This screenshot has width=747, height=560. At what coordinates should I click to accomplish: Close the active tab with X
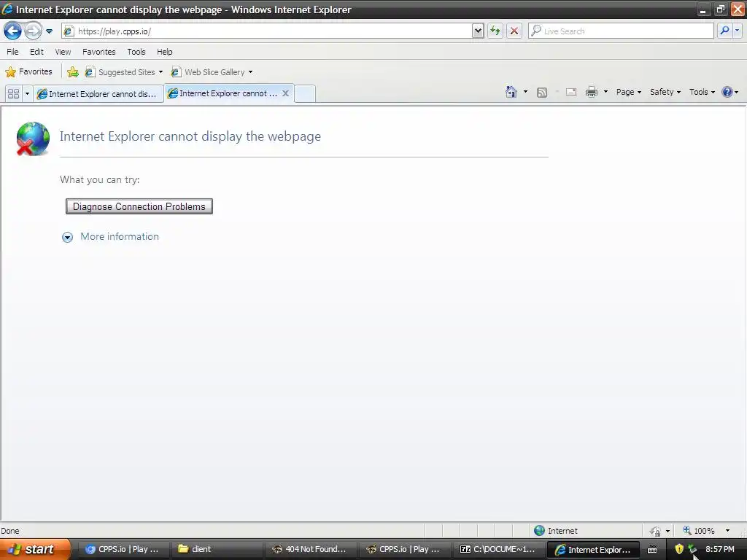[285, 93]
